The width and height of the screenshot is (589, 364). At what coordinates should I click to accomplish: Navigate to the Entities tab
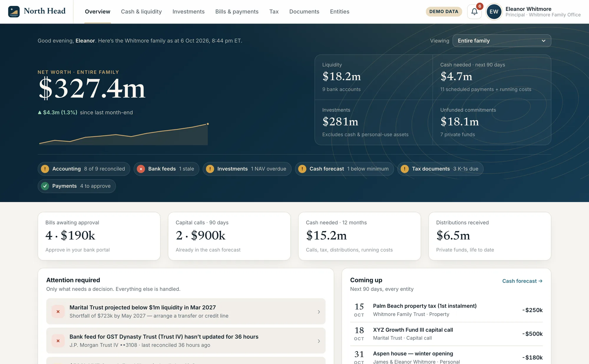(x=340, y=11)
